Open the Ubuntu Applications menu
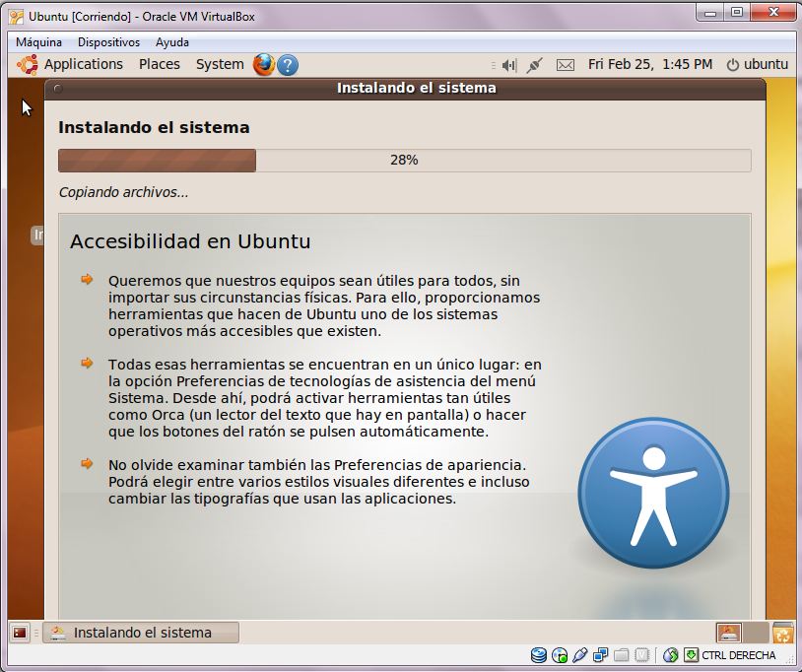 [84, 64]
